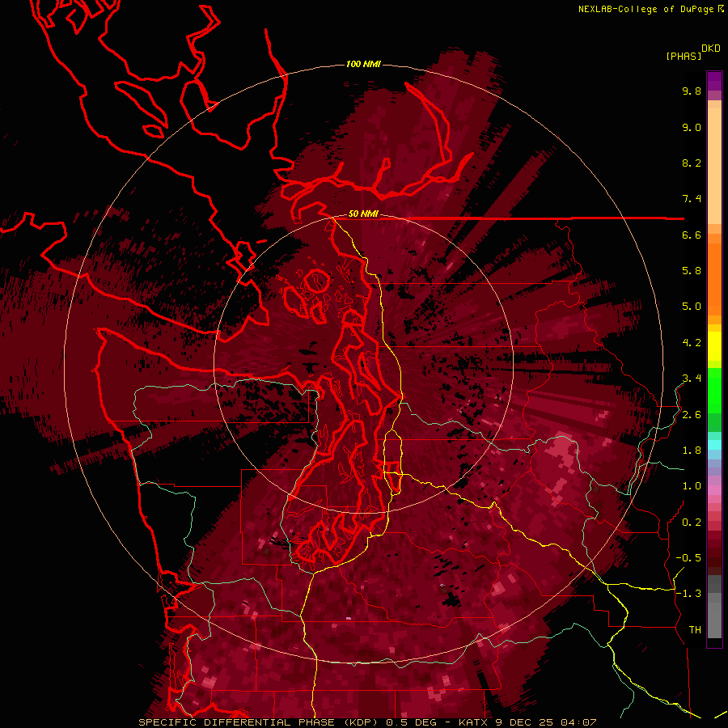This screenshot has width=728, height=728.
Task: Click the NEXLAB-College of DuPage title text
Action: coord(646,9)
